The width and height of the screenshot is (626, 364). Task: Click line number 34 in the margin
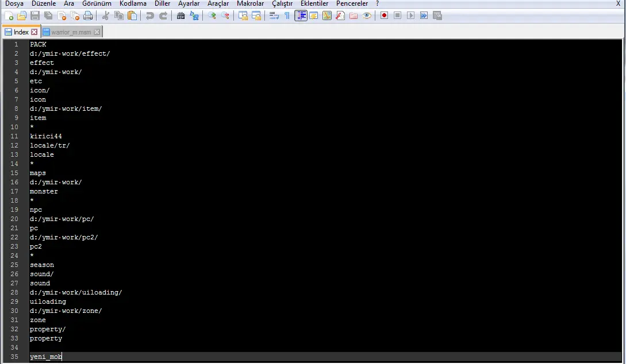pyautogui.click(x=14, y=348)
